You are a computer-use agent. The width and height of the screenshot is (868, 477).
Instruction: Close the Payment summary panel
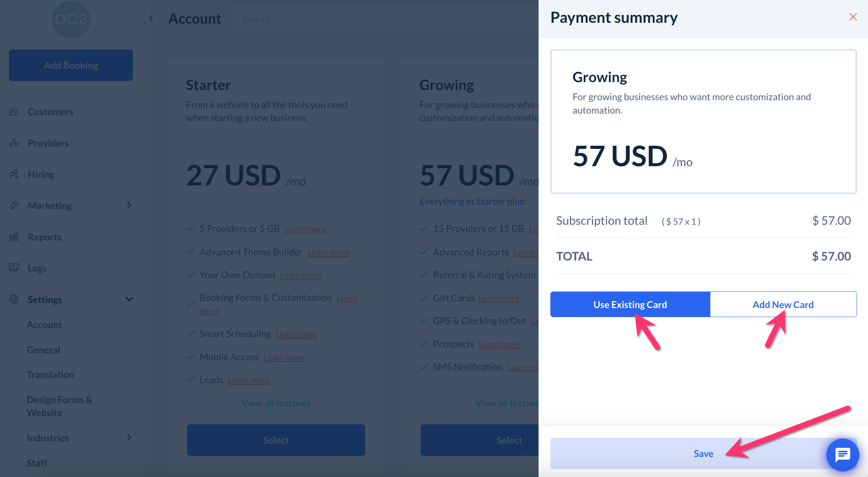click(x=853, y=17)
